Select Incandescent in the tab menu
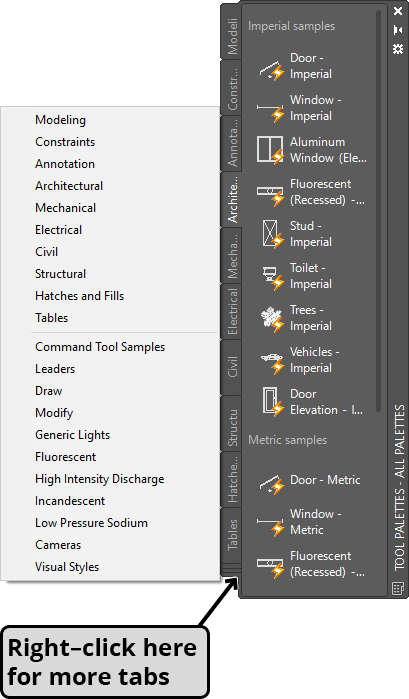Viewport: 409px width, 699px height. (x=70, y=501)
